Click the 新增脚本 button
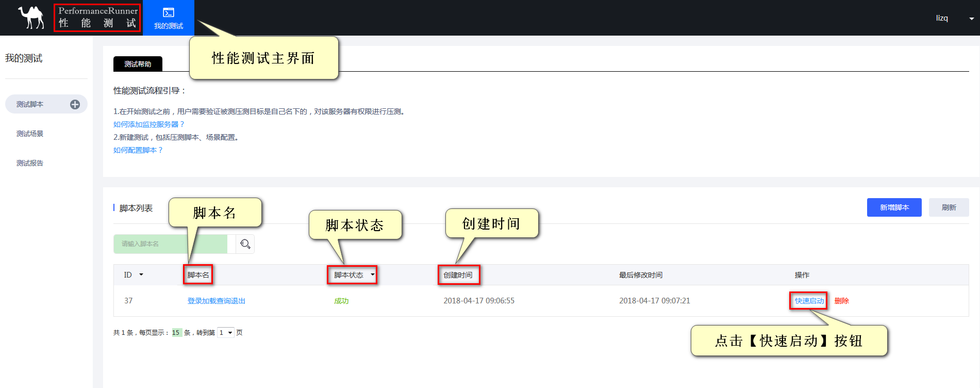Viewport: 980px width, 388px height. pyautogui.click(x=894, y=207)
